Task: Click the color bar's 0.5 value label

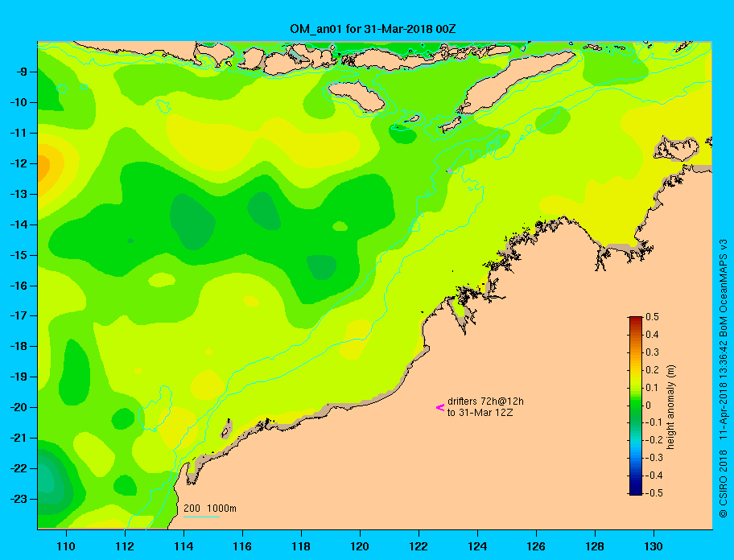Action: click(652, 317)
